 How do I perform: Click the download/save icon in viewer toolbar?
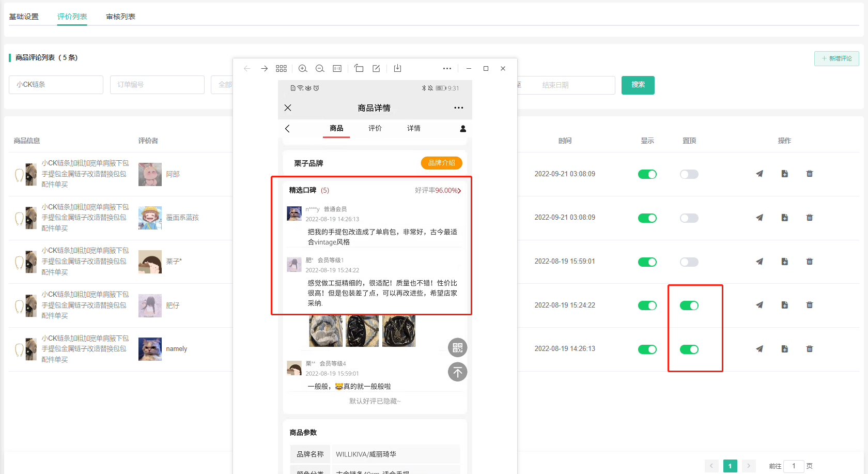click(x=397, y=69)
